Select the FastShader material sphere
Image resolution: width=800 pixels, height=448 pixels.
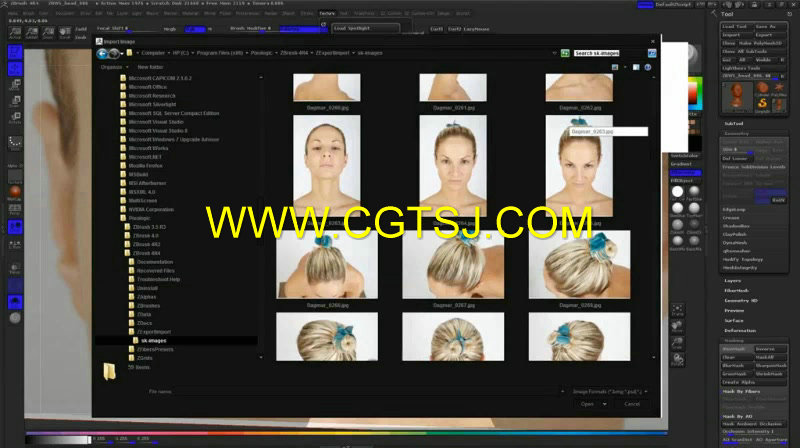(x=694, y=192)
